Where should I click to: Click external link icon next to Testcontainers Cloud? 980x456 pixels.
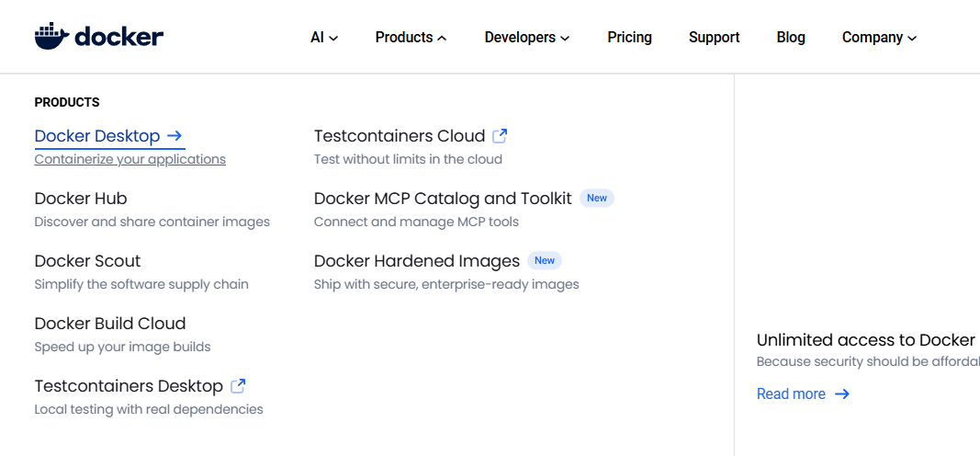click(500, 136)
